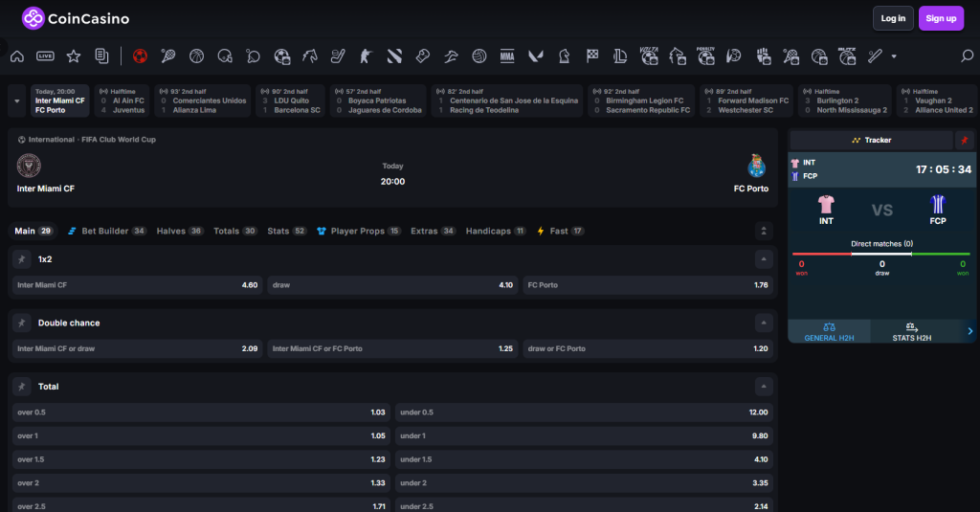Select the MMA sport icon
The image size is (980, 512).
[x=507, y=56]
